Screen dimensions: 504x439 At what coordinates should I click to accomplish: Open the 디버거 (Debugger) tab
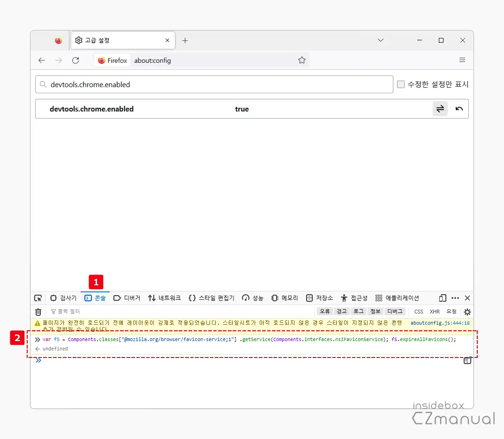click(127, 298)
